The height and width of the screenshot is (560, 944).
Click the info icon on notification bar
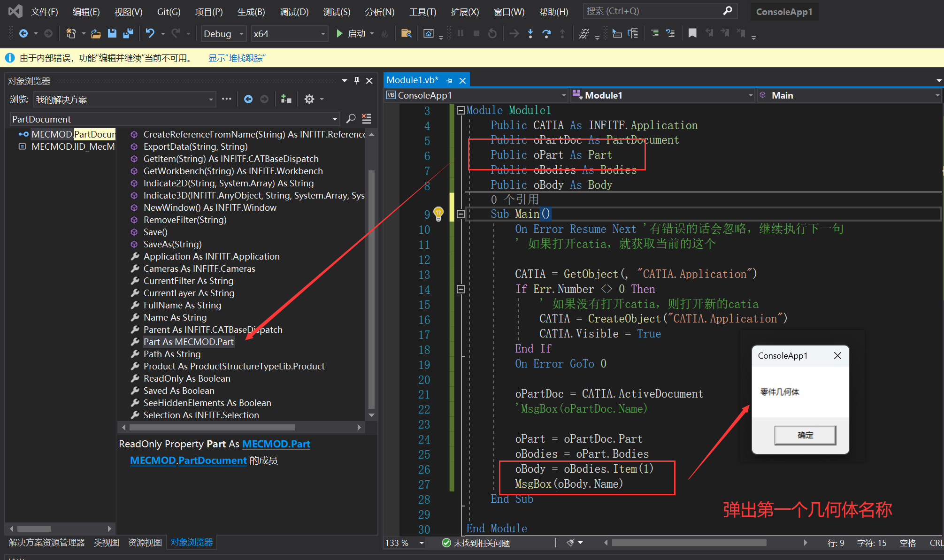10,58
